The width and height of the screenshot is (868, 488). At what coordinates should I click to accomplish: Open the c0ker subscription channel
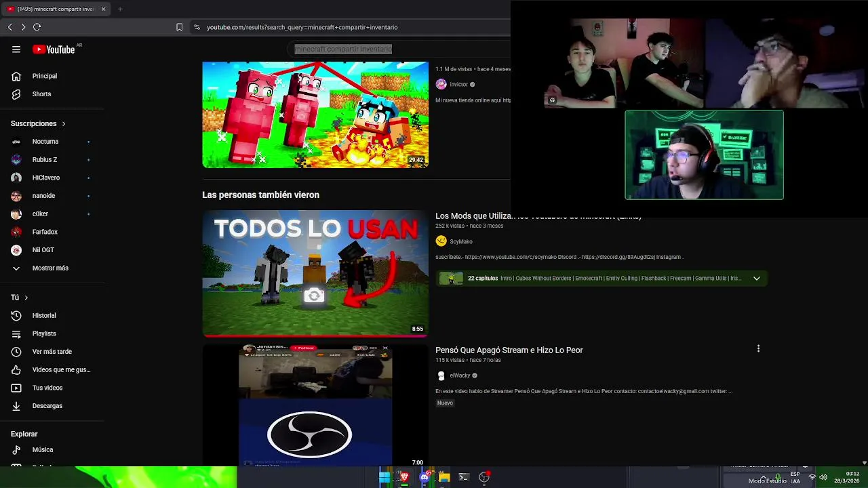tap(40, 213)
